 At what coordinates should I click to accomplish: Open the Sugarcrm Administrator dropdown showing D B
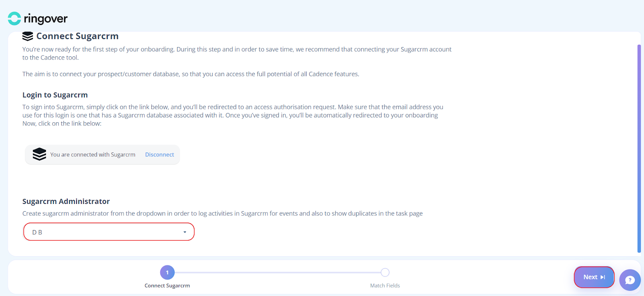[109, 232]
